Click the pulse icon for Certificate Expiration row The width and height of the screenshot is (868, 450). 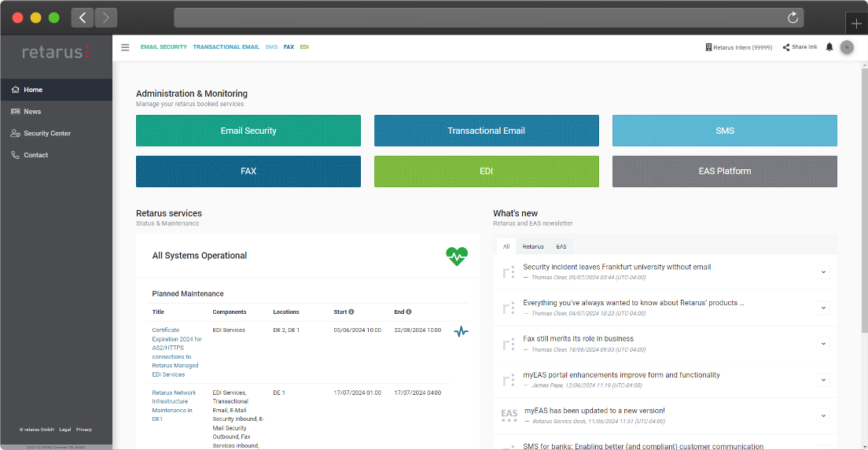click(461, 331)
